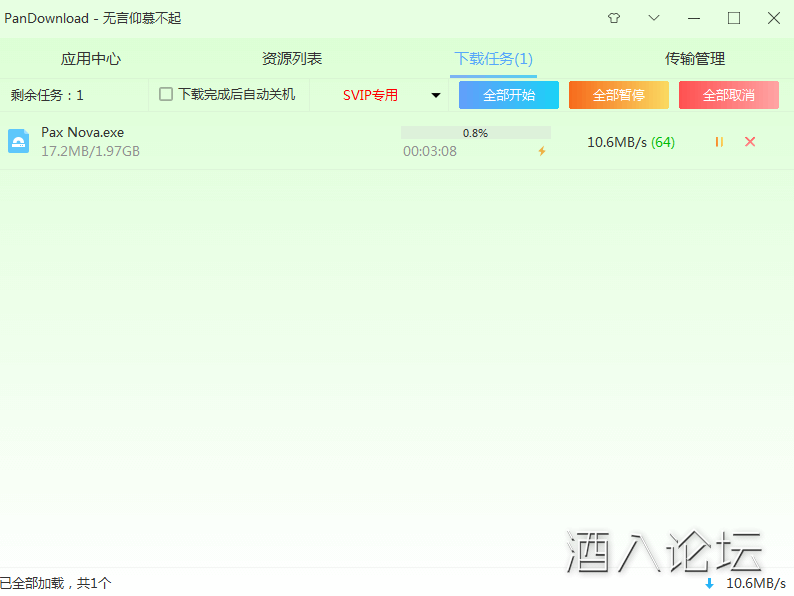This screenshot has width=794, height=596.
Task: Open the skin theme shirt icon
Action: tap(614, 18)
